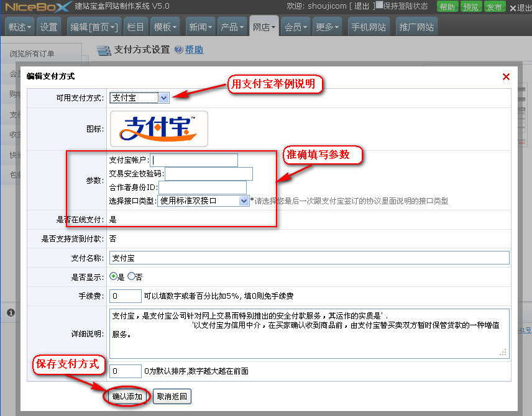532x416 pixels.
Task: Click the 取消返回 button
Action: 172,396
